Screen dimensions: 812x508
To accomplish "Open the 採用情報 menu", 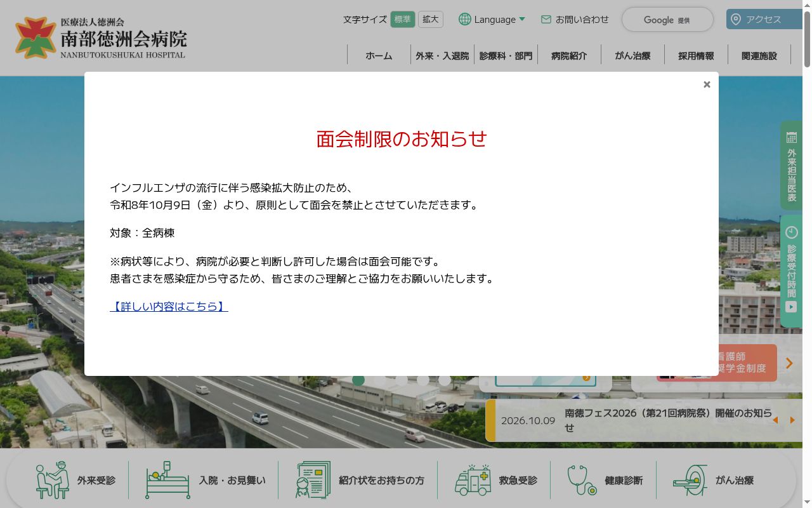I will pyautogui.click(x=696, y=56).
